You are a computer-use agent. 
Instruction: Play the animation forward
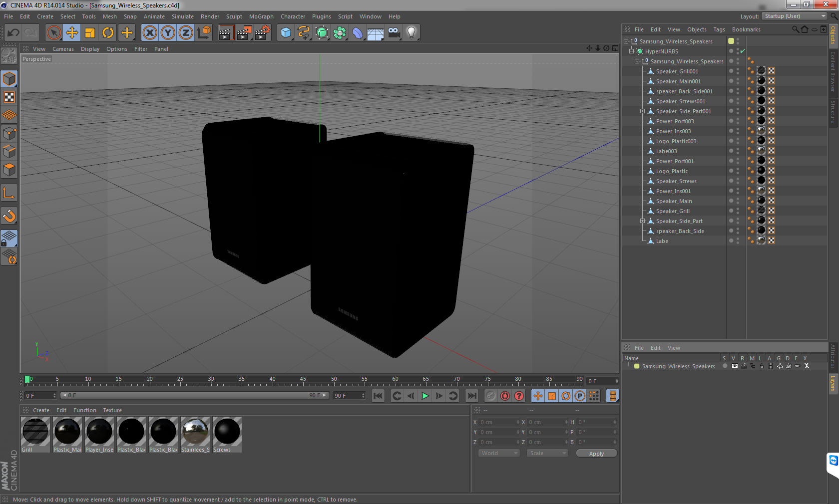coord(425,396)
